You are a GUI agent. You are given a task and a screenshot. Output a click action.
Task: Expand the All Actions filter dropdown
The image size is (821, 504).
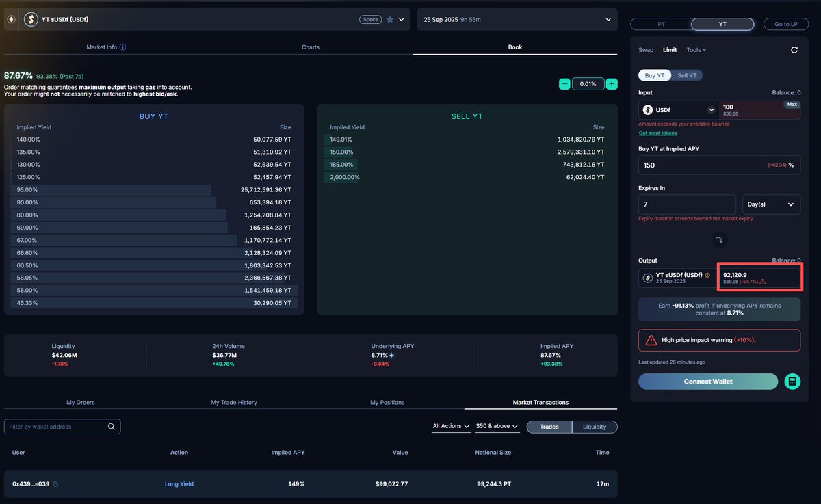pos(451,427)
